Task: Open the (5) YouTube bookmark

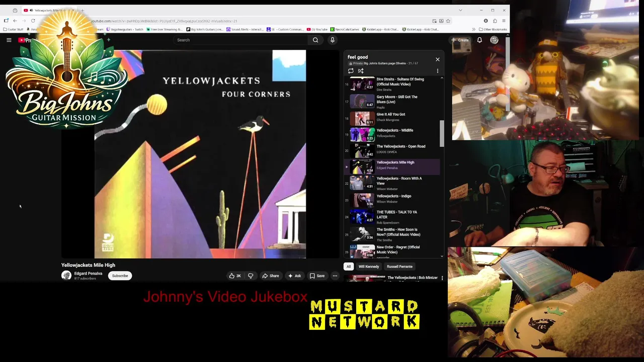Action: click(x=317, y=29)
